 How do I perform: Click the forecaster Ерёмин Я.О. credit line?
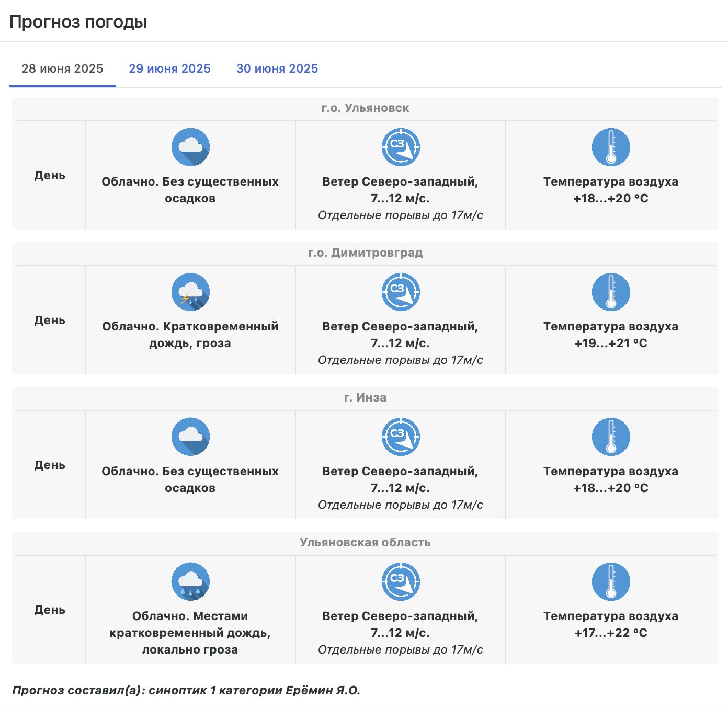[186, 690]
